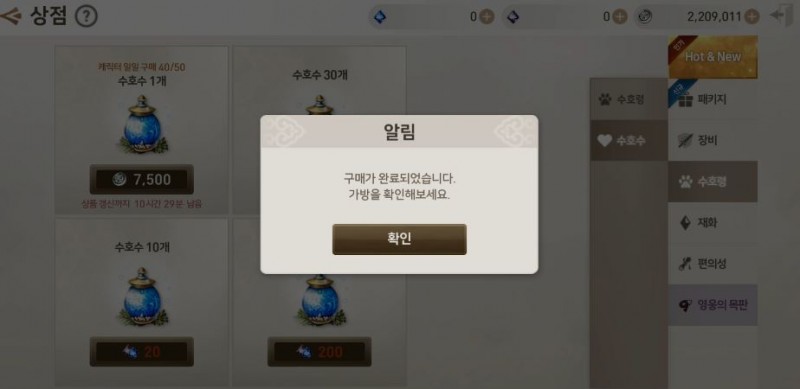Viewport: 800px width, 389px height.
Task: Select the 수호수 heart sub-tab
Action: [629, 141]
